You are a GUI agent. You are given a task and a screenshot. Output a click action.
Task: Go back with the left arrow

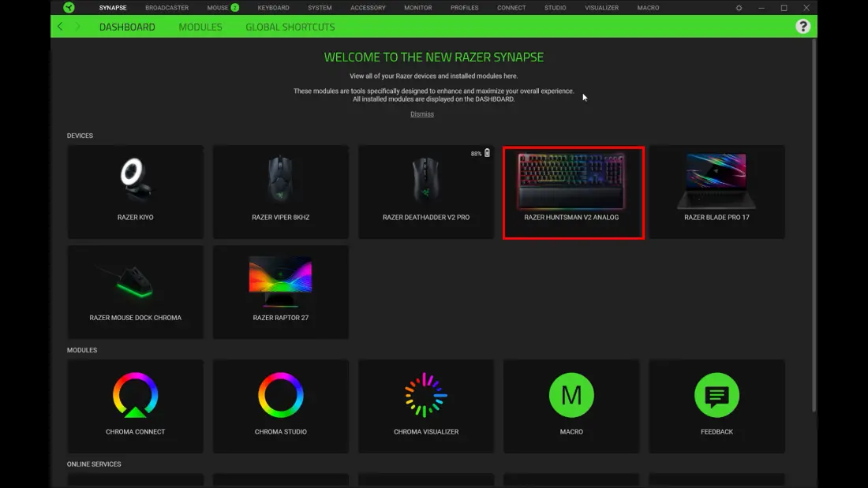(x=60, y=27)
